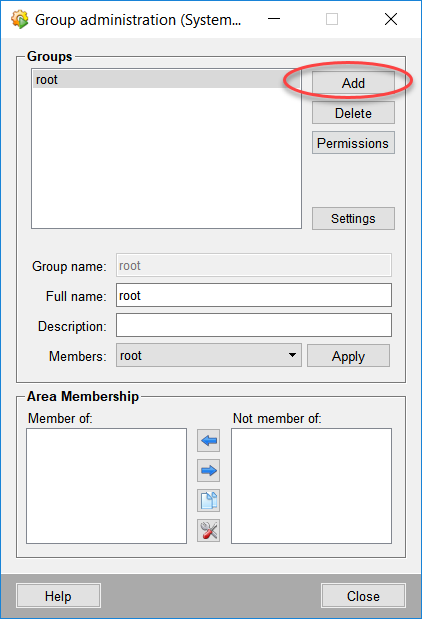
Task: Click into the Full name field
Action: coord(254,295)
